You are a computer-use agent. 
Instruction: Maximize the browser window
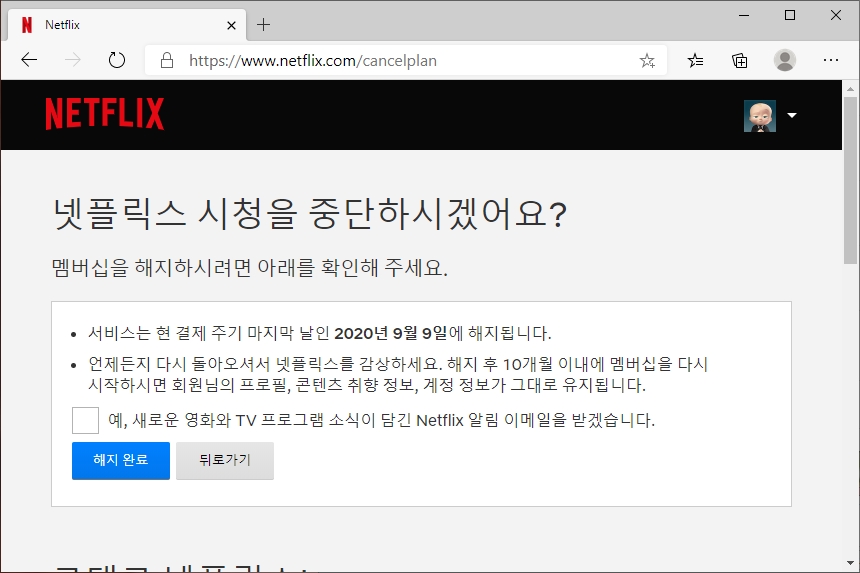(x=790, y=15)
